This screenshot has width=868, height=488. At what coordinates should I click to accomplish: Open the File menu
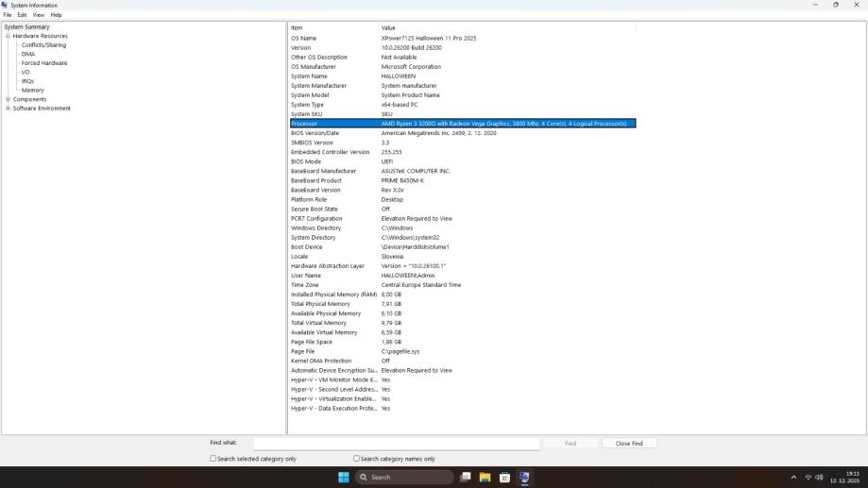pyautogui.click(x=8, y=15)
